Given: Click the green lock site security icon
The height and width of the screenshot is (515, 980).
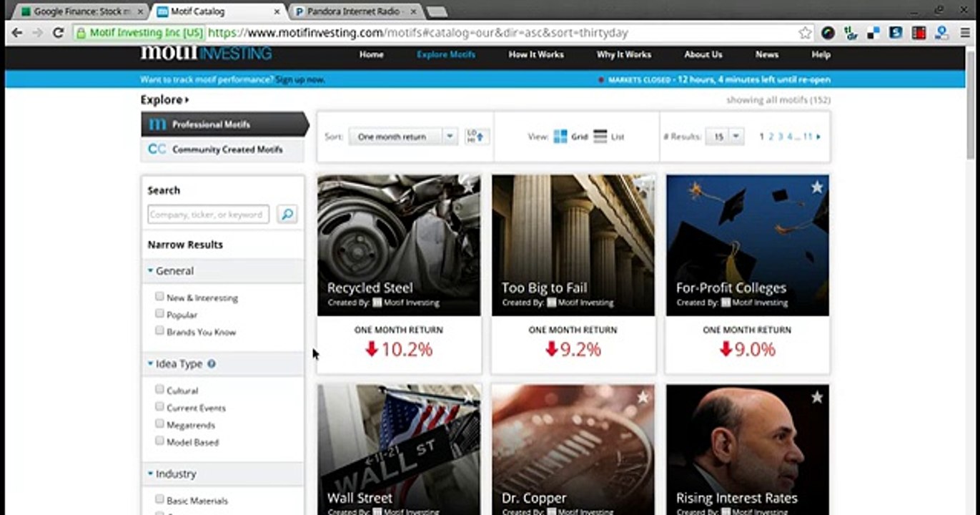Looking at the screenshot, I should [81, 33].
